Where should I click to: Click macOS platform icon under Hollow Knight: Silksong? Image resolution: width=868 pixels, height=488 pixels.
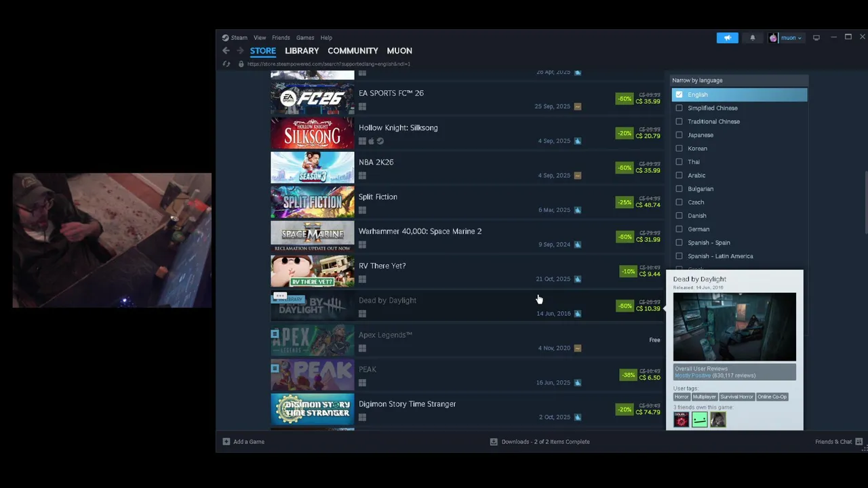point(371,141)
